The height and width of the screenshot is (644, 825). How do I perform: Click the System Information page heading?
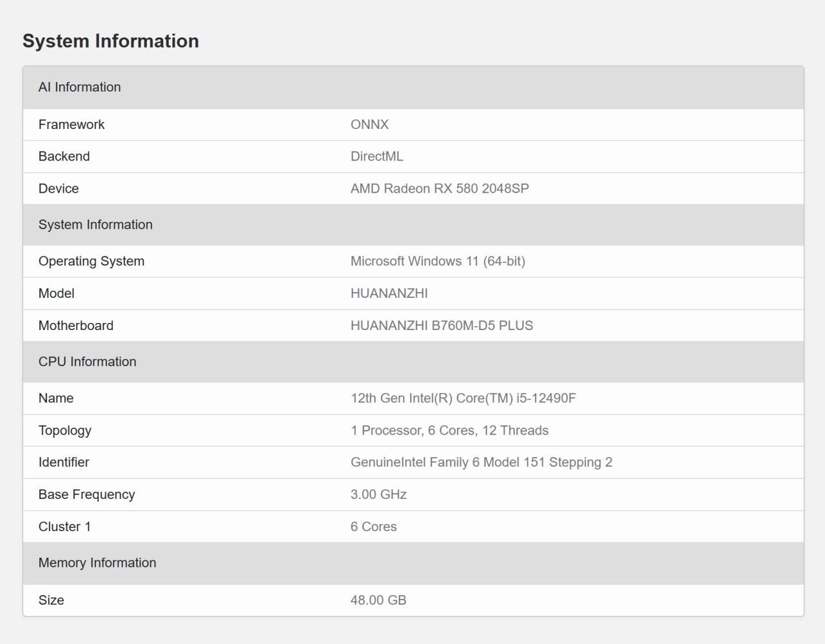point(110,41)
